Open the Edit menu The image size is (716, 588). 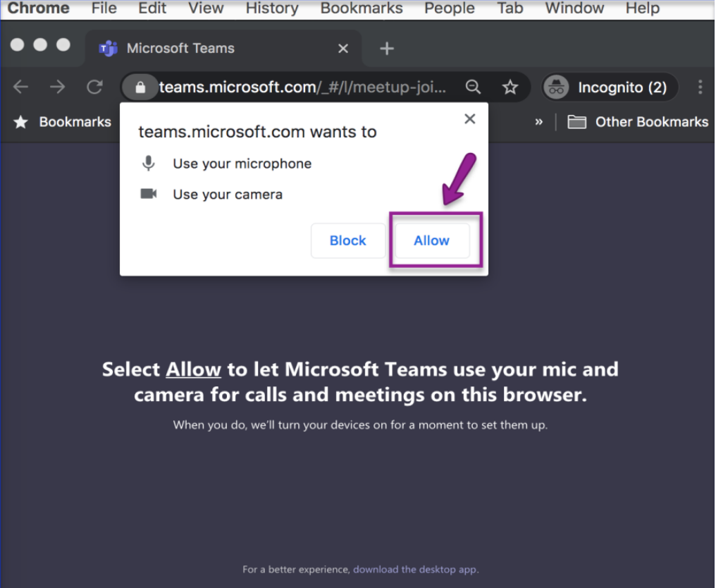[x=152, y=8]
